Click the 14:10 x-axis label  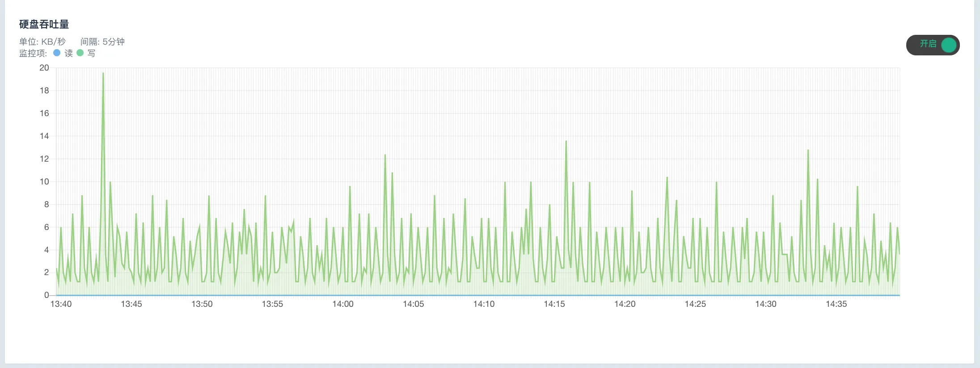[484, 304]
